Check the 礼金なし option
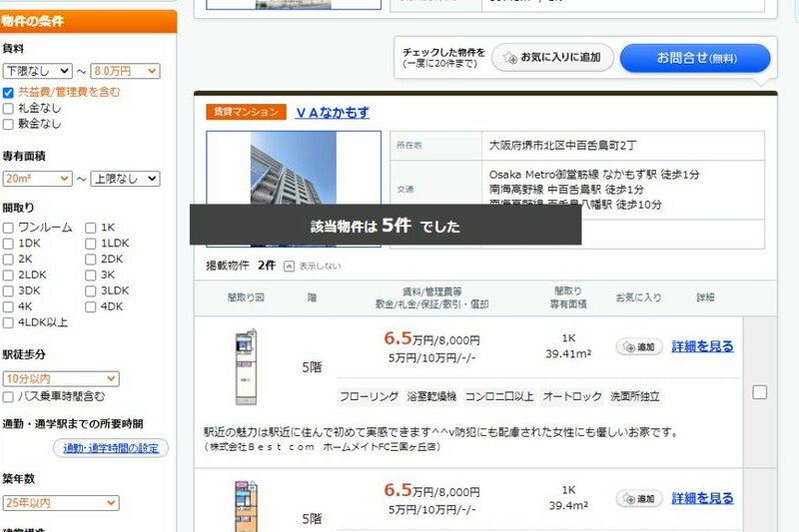 [9, 108]
